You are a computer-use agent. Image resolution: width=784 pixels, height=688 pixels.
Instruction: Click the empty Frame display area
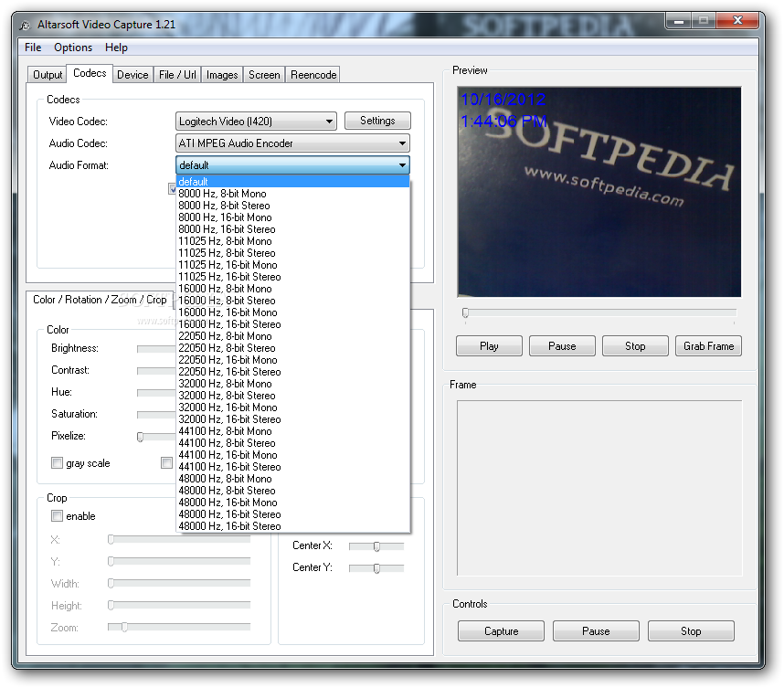[x=599, y=488]
